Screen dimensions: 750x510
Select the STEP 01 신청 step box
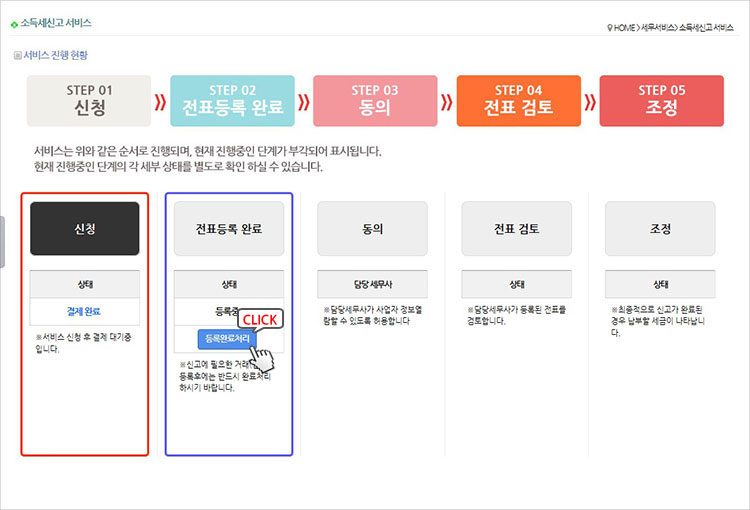tap(89, 100)
